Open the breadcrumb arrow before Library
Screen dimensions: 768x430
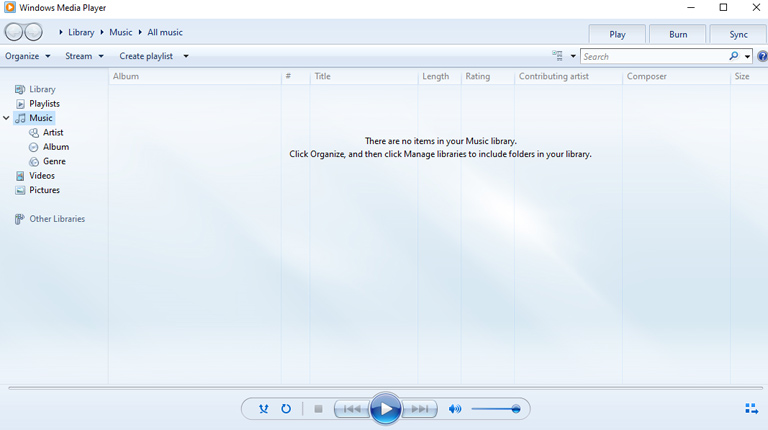[61, 32]
